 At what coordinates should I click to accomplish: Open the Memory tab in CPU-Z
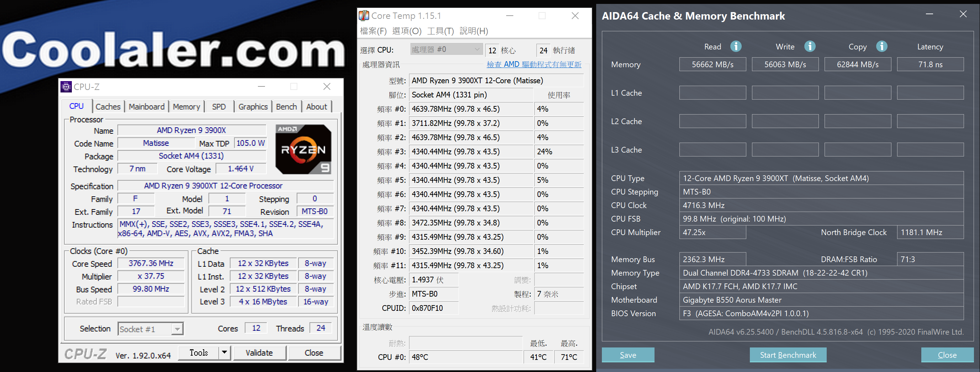[186, 106]
